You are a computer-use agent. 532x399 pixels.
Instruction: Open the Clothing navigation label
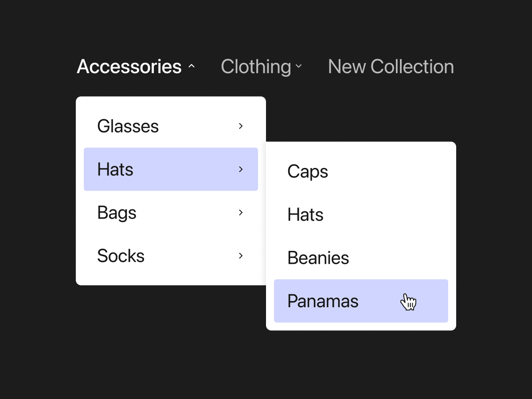256,66
